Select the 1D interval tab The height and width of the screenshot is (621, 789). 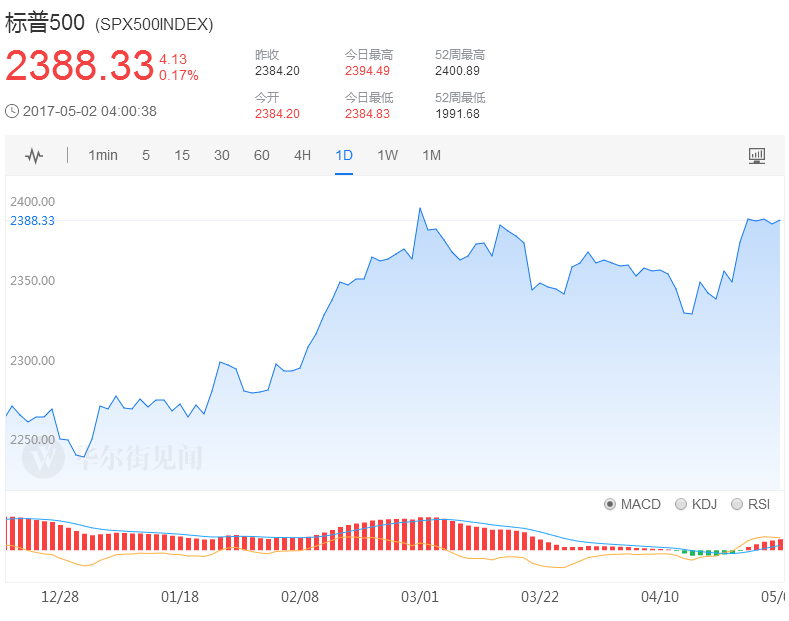(x=344, y=155)
